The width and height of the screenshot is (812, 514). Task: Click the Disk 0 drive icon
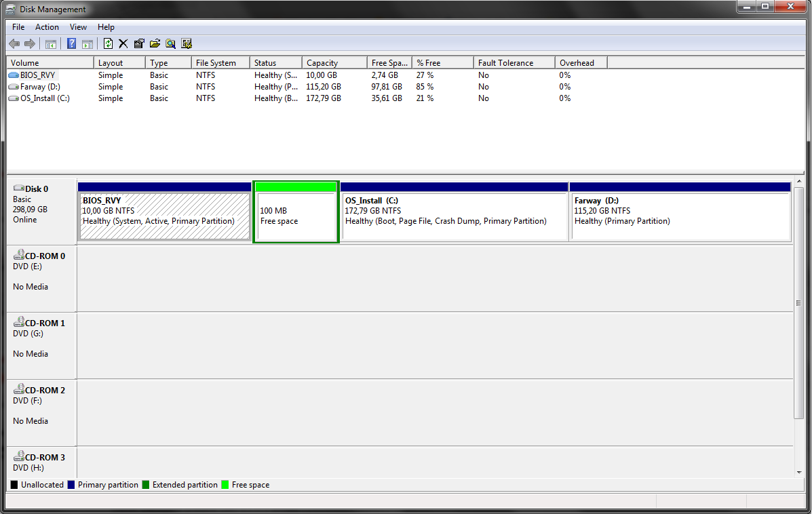click(18, 188)
